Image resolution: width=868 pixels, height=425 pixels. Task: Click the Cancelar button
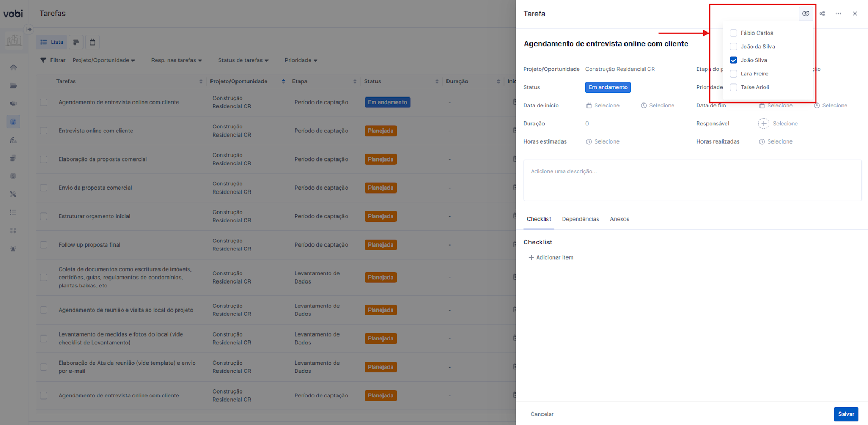[x=542, y=414]
